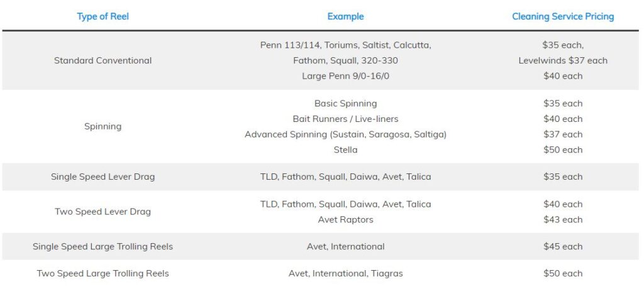644x289 pixels.
Task: Click the $45 each trolling reel price
Action: point(563,246)
